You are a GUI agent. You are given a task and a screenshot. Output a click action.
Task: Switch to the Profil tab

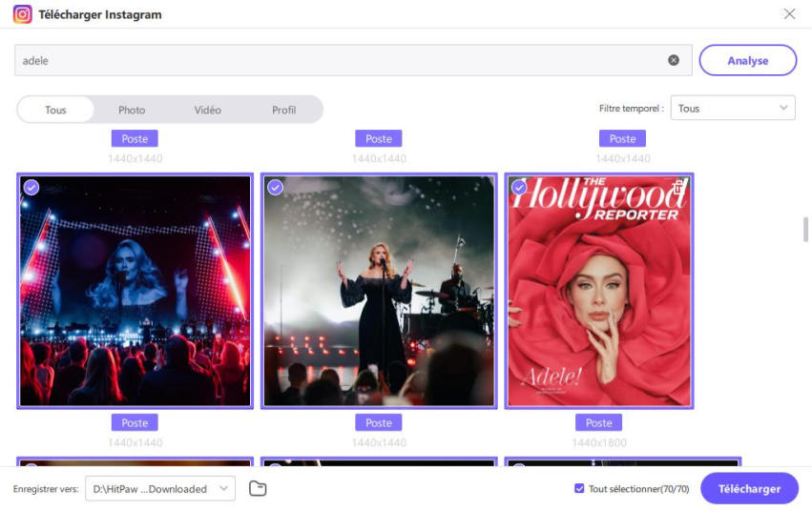tap(283, 110)
